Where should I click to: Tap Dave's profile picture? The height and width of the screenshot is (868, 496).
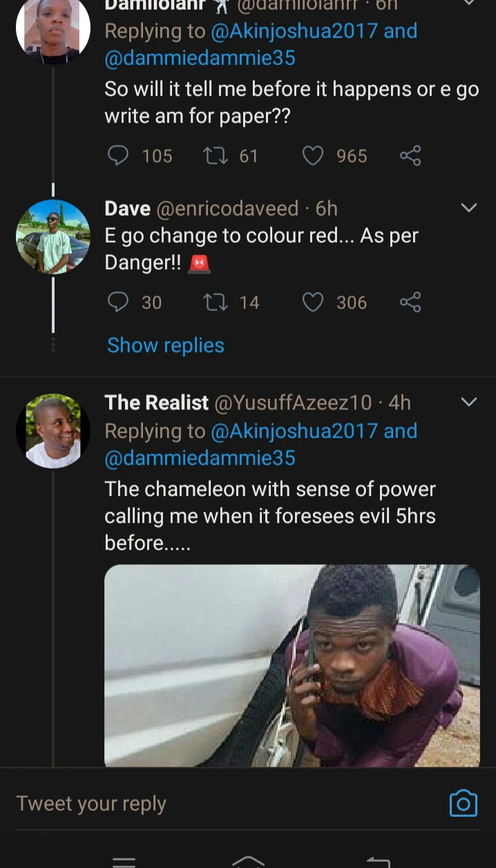click(53, 236)
